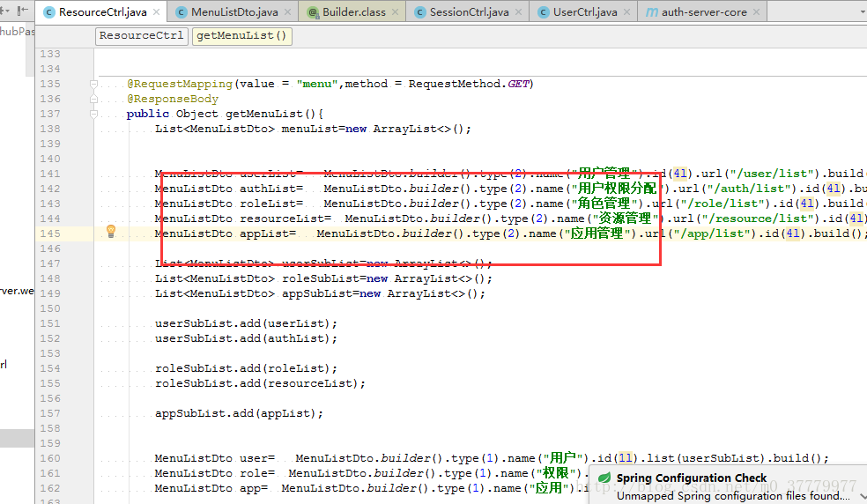Screen dimensions: 867x504
Task: Click the Maven icon on auth-server-core tab
Action: [652, 12]
